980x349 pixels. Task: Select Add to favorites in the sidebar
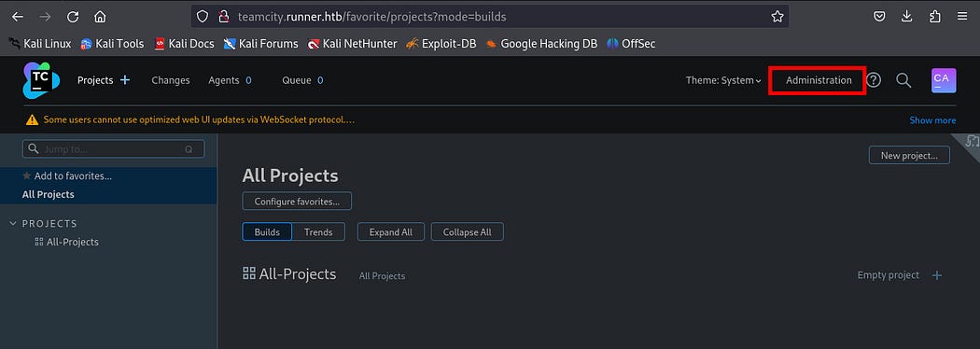coord(73,176)
